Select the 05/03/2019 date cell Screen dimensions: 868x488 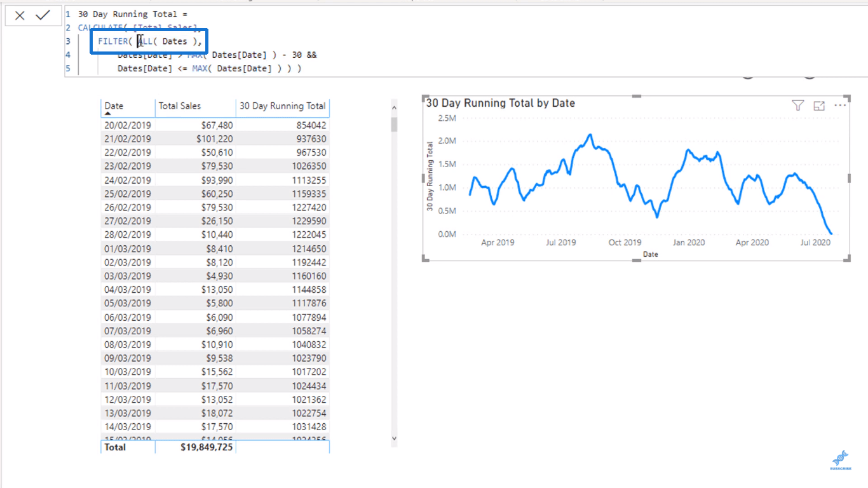click(x=128, y=303)
